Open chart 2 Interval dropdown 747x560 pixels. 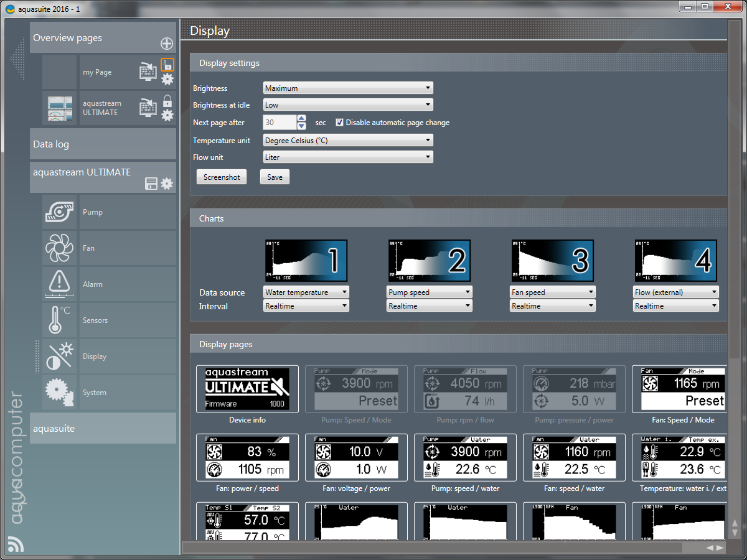click(430, 306)
